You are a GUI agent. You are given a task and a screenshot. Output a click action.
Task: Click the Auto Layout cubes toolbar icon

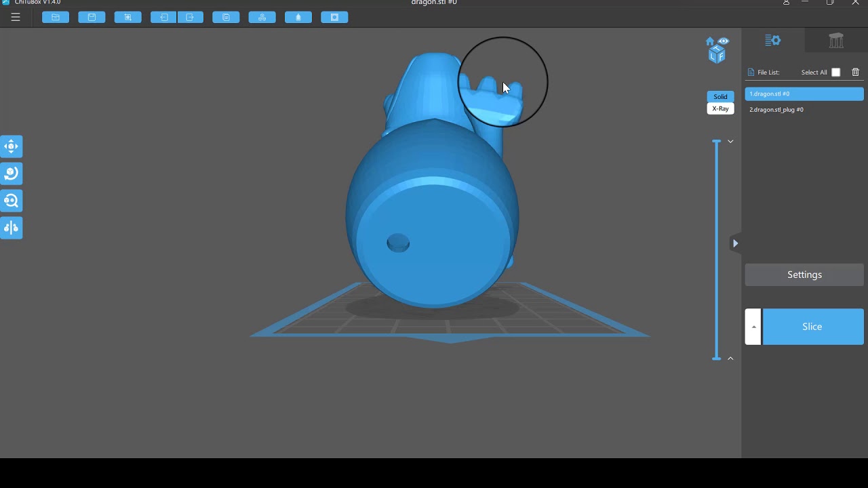[262, 17]
